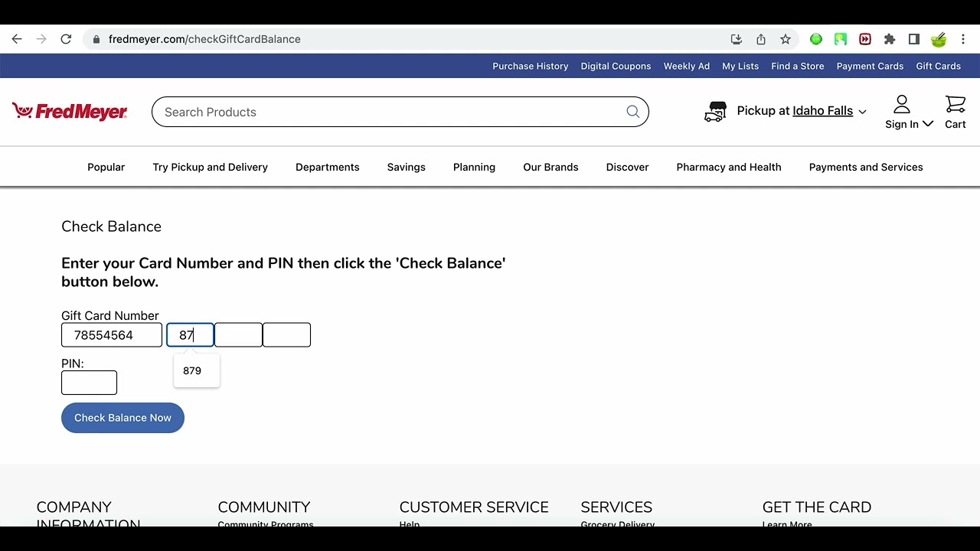Open Payment Cards link
The width and height of the screenshot is (980, 551).
point(870,66)
